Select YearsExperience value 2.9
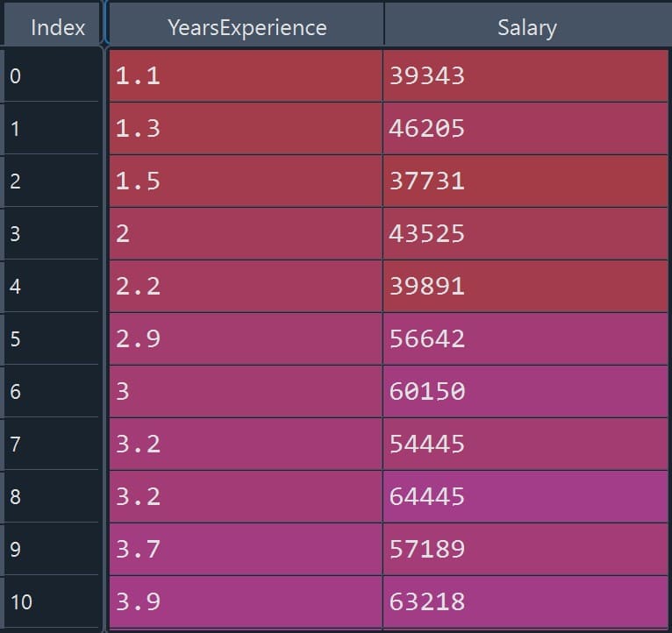This screenshot has width=672, height=633. (246, 339)
